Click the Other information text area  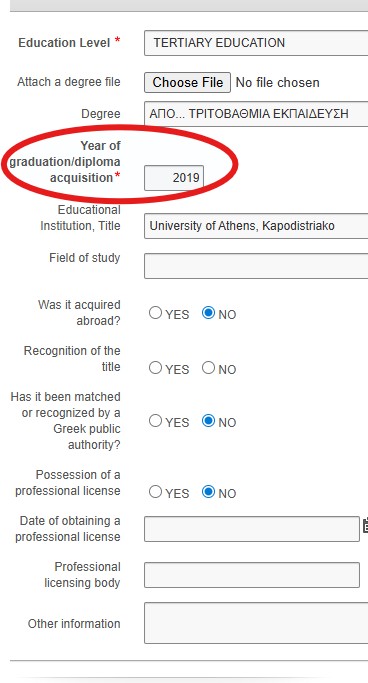256,623
